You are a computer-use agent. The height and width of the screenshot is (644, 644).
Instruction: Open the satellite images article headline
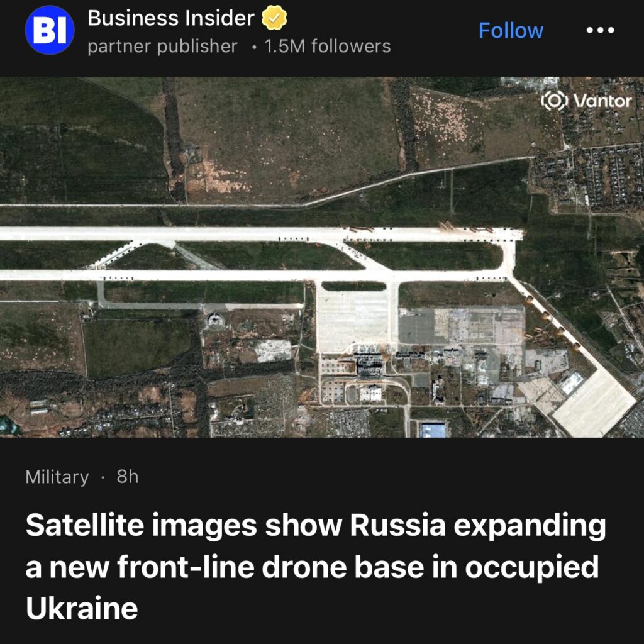coord(316,567)
